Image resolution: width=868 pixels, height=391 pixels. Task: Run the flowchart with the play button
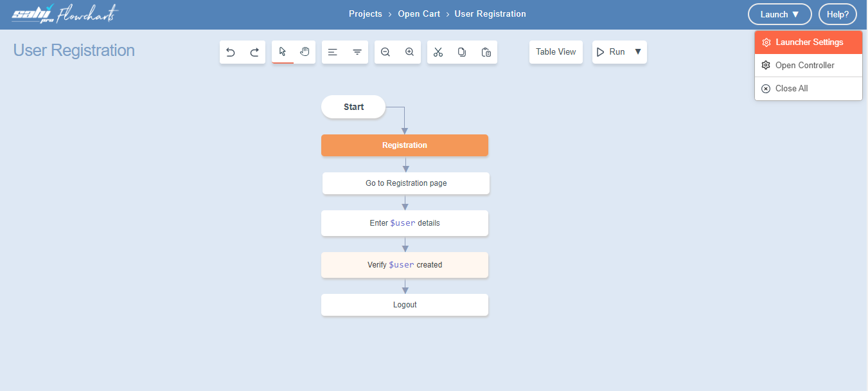click(610, 52)
